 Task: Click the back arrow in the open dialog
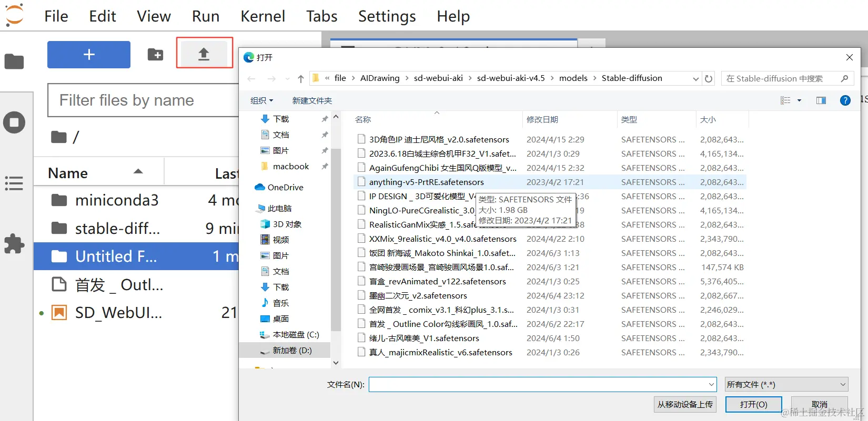(251, 79)
